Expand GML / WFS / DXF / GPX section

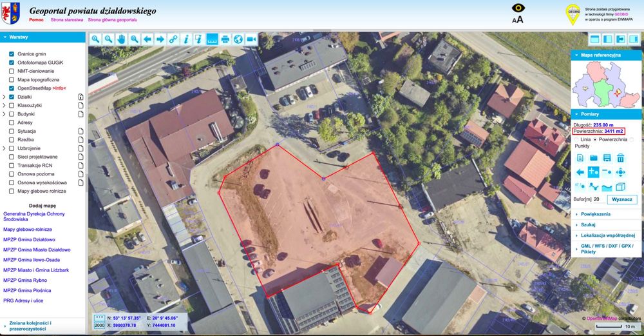605,249
